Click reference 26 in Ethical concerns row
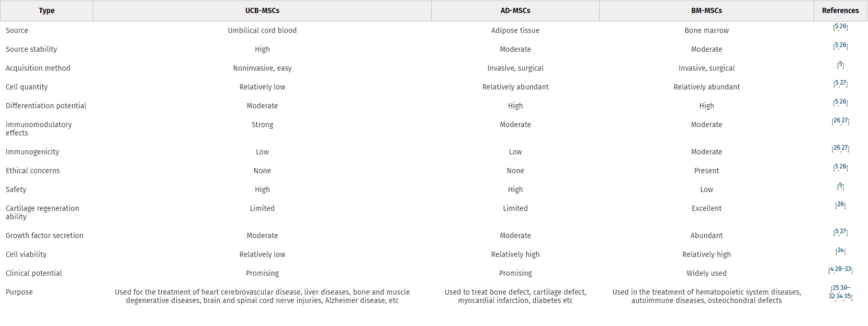The image size is (868, 326). (x=843, y=167)
